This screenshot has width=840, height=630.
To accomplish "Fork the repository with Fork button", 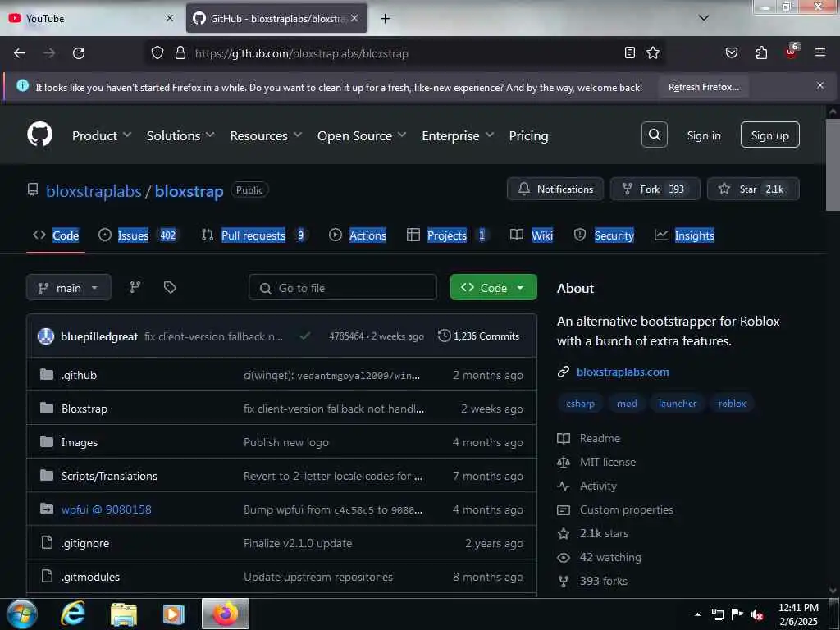I will [655, 189].
